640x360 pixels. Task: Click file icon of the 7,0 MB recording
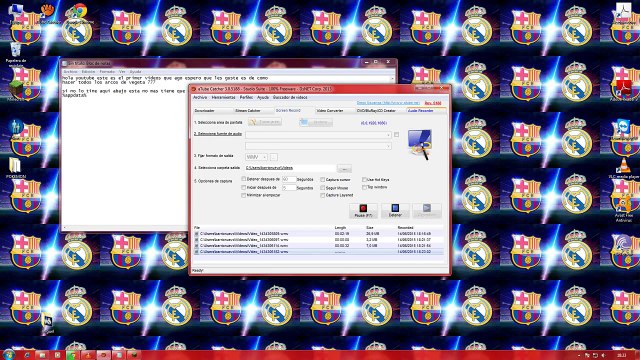coord(196,246)
